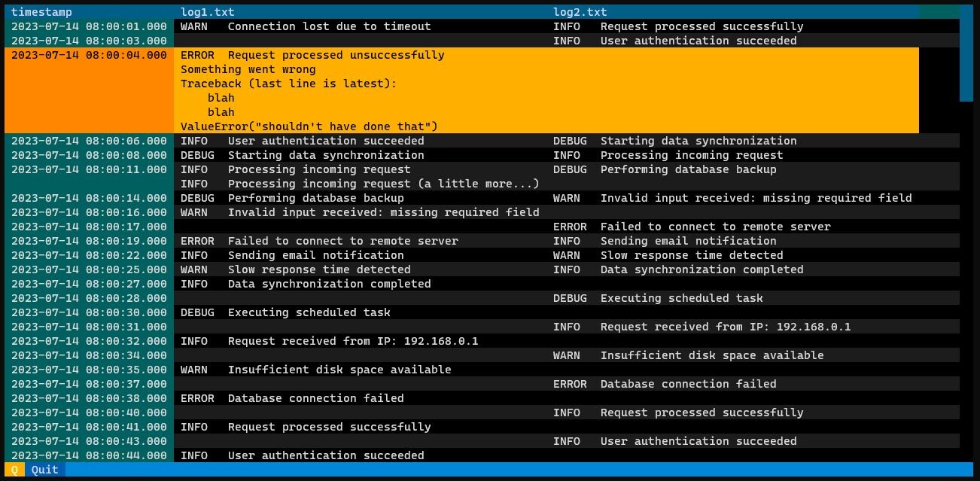Select 'Processing incoming request (a little more...)' line
980x481 pixels.
tap(383, 184)
